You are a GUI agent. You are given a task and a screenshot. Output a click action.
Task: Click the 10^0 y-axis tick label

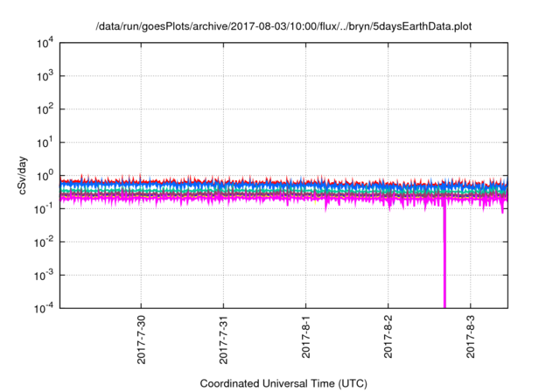point(45,176)
